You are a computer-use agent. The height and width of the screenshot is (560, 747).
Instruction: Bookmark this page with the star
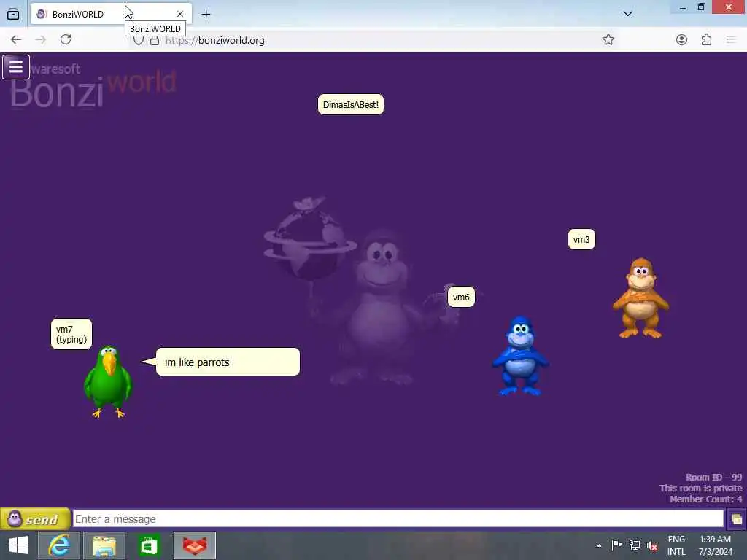(x=608, y=40)
